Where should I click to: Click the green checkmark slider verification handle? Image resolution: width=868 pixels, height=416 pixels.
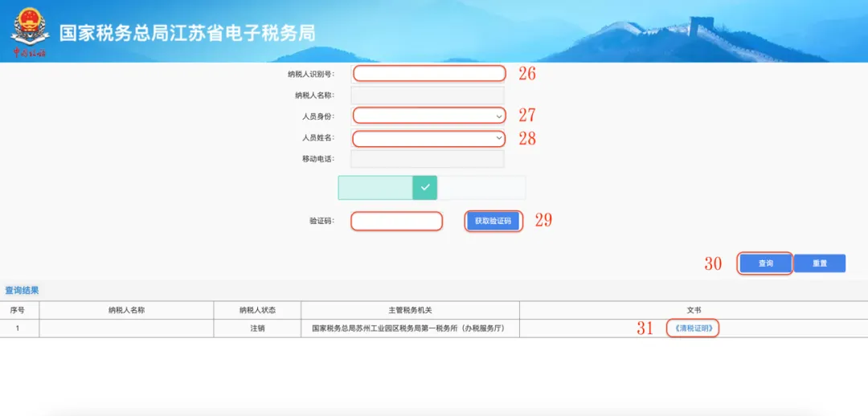(424, 188)
